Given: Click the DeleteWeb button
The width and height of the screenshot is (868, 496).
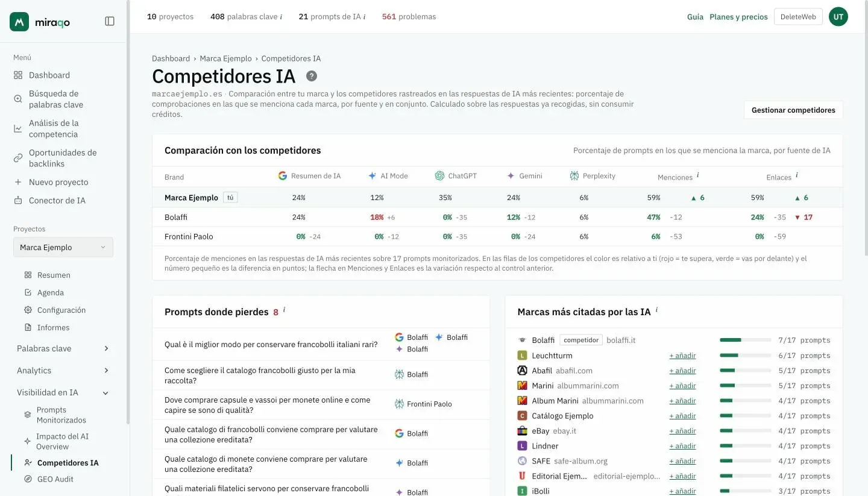Looking at the screenshot, I should click(798, 17).
